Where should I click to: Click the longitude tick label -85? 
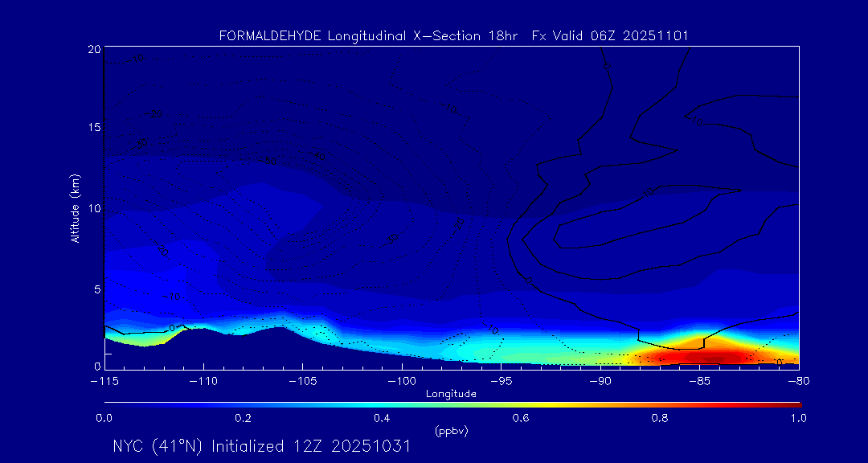click(700, 383)
